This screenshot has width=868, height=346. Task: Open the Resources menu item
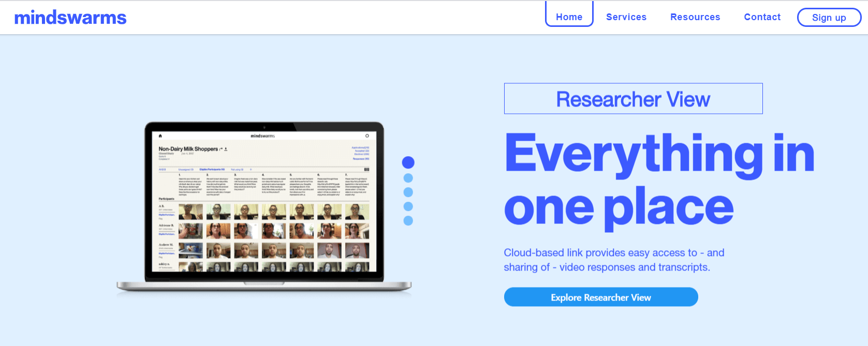click(695, 17)
